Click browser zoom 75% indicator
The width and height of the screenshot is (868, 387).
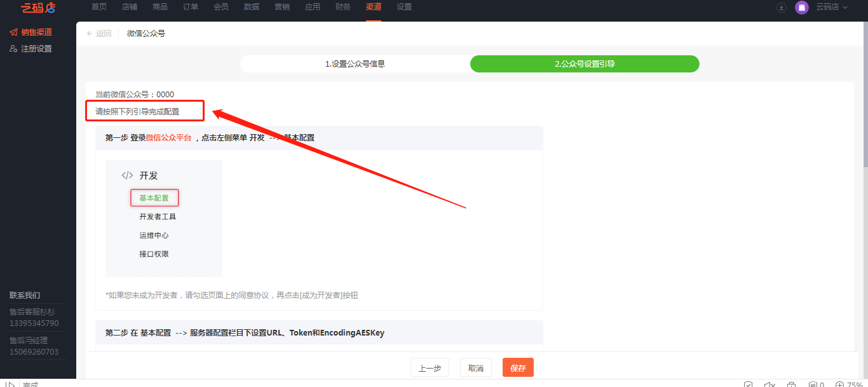coord(849,384)
